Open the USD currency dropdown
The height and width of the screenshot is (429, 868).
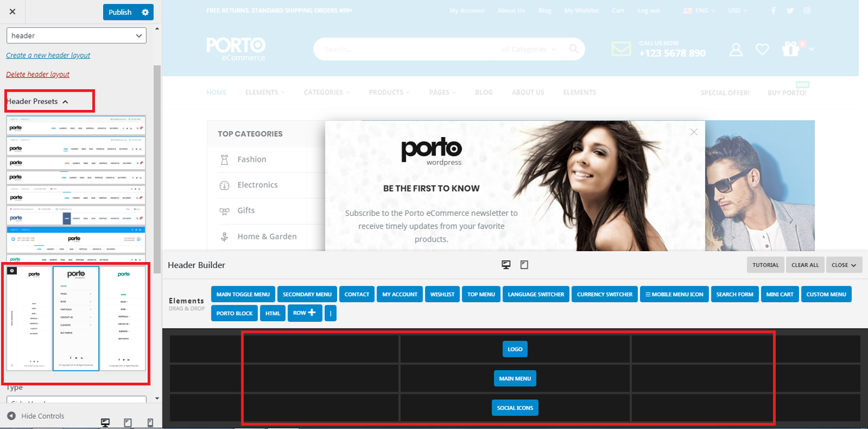click(738, 10)
